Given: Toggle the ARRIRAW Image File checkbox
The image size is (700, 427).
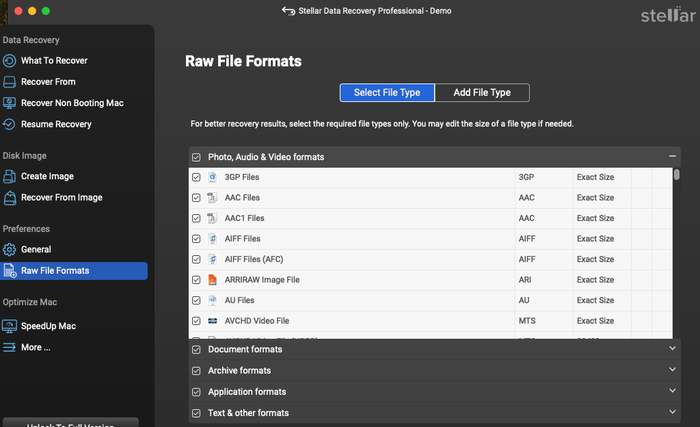Looking at the screenshot, I should click(x=196, y=280).
